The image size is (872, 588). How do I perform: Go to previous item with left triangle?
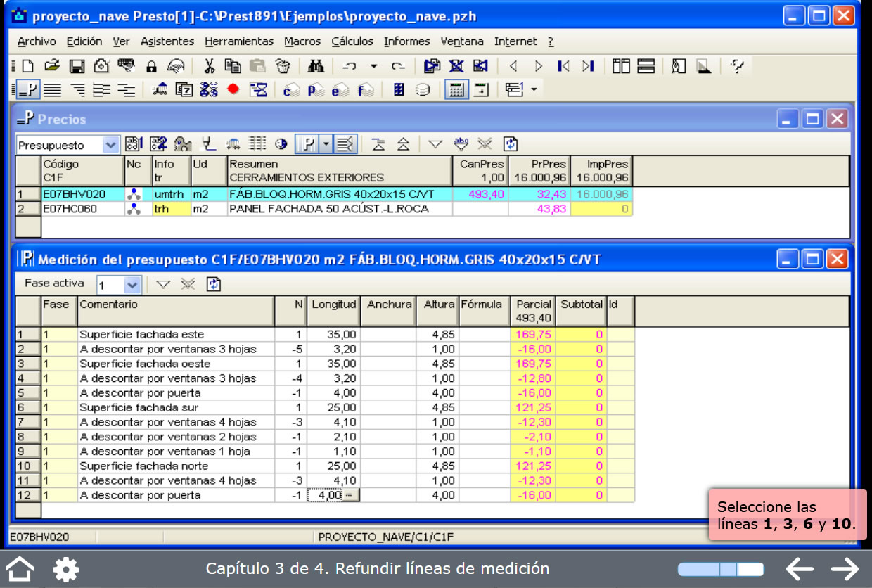point(513,66)
